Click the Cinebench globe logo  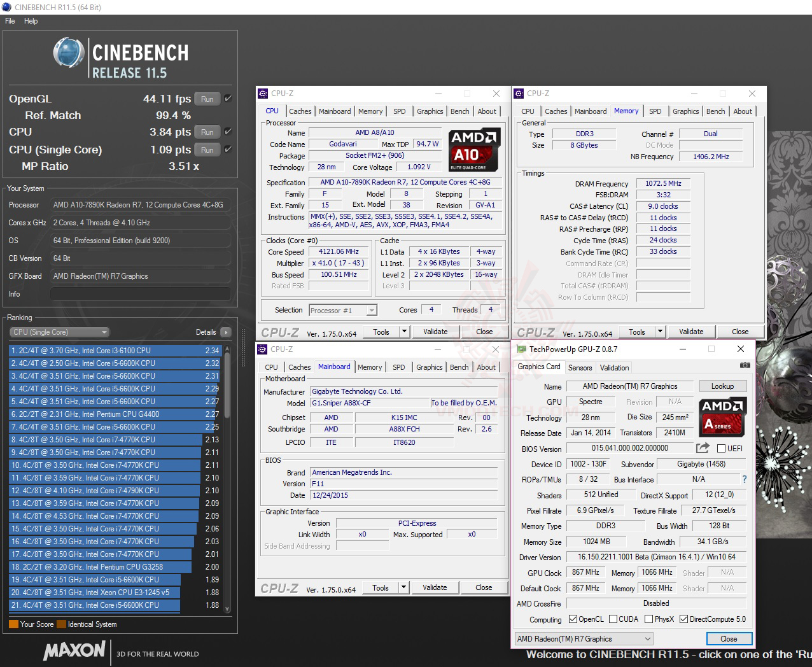click(69, 52)
